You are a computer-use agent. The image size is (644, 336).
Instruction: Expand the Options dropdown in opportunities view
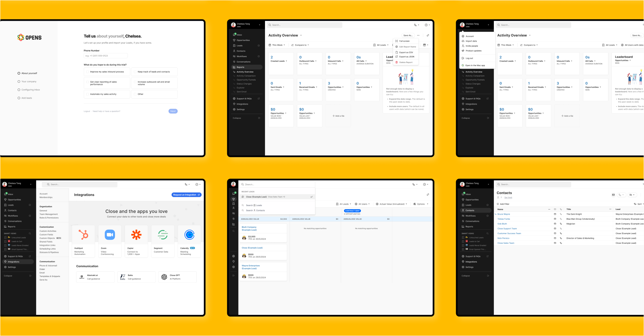421,204
